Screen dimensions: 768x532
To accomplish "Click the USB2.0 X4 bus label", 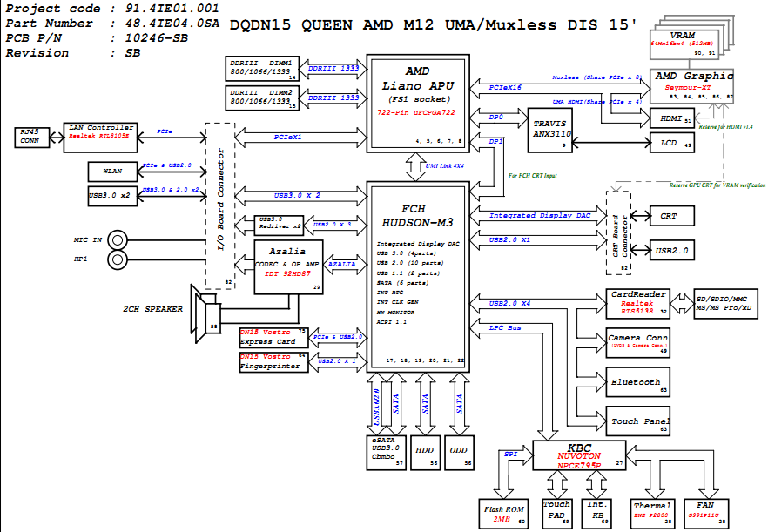I will coord(509,303).
